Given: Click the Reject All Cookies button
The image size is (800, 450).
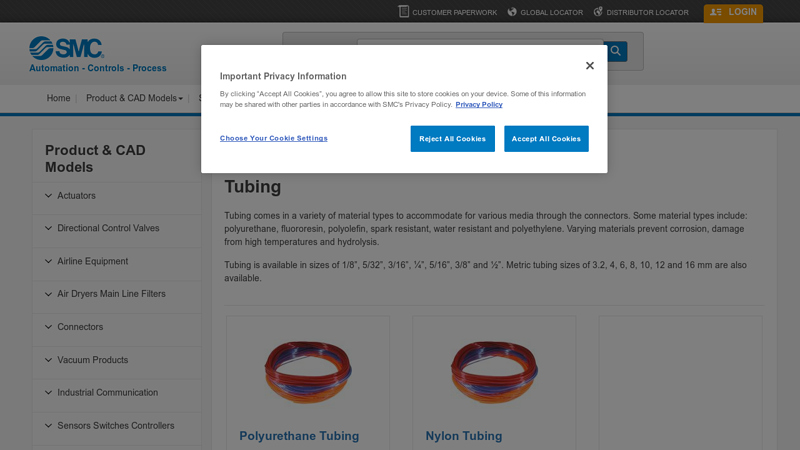Looking at the screenshot, I should pyautogui.click(x=452, y=139).
